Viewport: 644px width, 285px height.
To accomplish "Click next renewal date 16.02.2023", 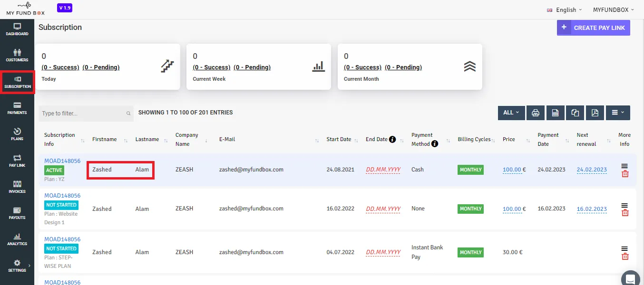I will [x=592, y=209].
